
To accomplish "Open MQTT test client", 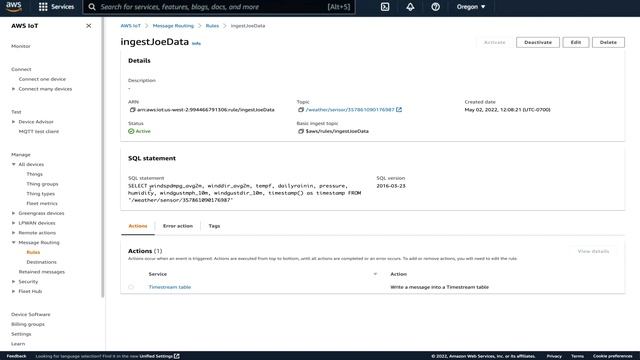I will pos(39,131).
